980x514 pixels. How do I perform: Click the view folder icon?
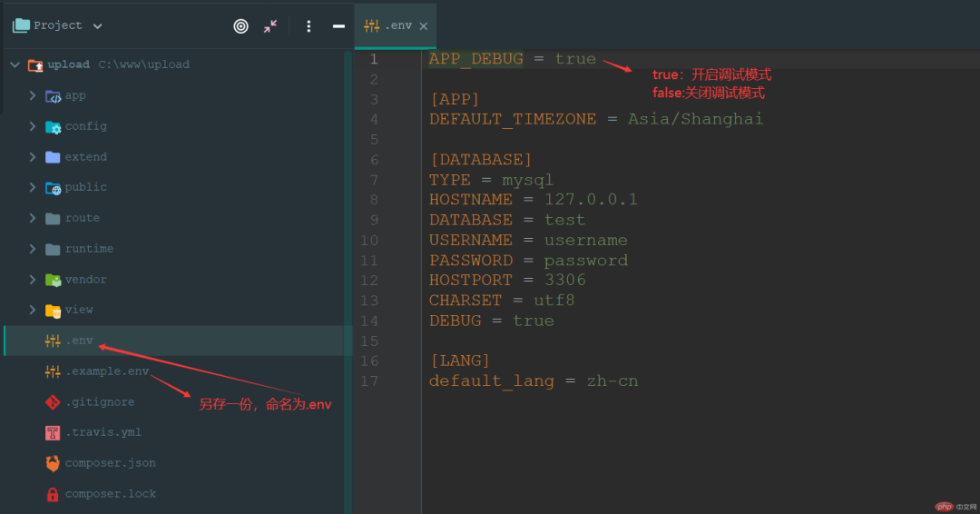pos(54,311)
